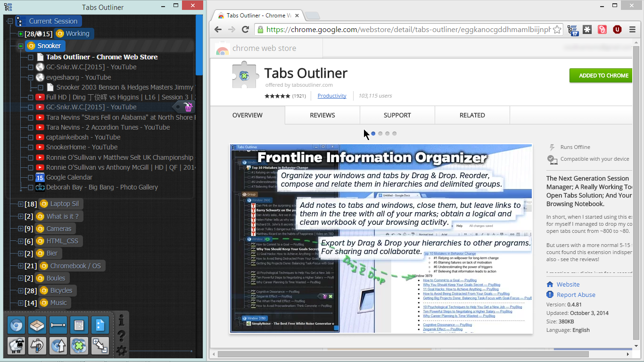This screenshot has width=644, height=362.
Task: Switch to the Related tab
Action: point(472,115)
